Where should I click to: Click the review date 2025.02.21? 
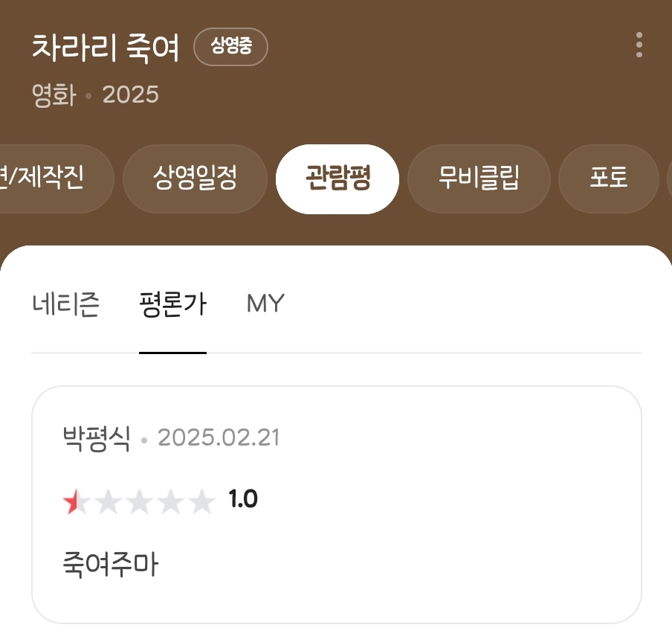pyautogui.click(x=219, y=438)
